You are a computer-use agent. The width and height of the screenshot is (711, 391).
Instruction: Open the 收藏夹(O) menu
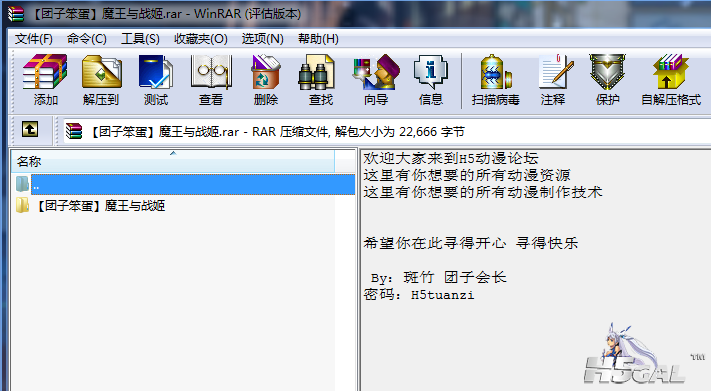[x=200, y=39]
